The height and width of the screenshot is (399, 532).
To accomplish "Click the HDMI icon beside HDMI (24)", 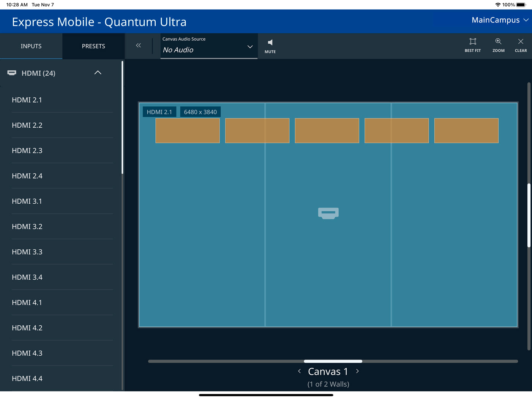I will pyautogui.click(x=12, y=73).
